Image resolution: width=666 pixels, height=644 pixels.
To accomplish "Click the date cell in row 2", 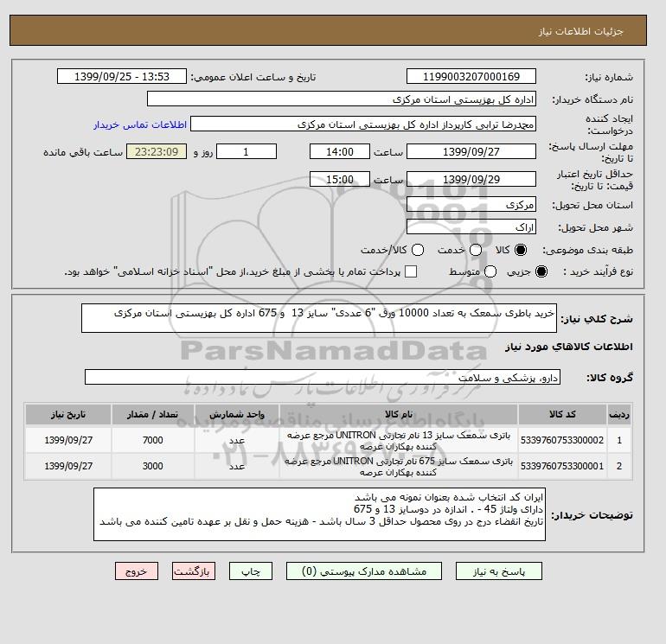I will 68,466.
